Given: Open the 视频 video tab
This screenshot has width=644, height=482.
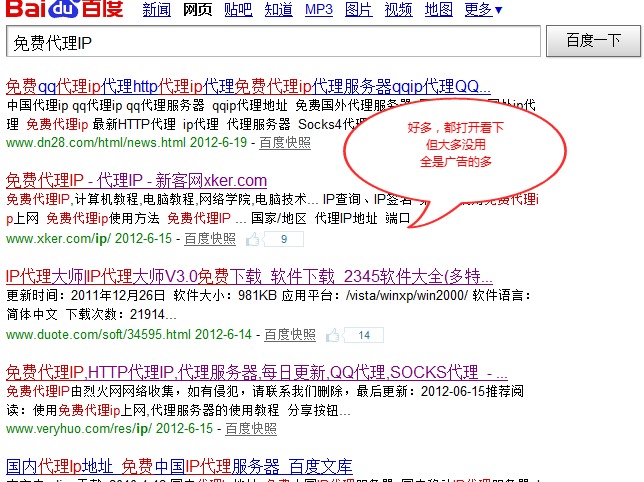Looking at the screenshot, I should [398, 10].
